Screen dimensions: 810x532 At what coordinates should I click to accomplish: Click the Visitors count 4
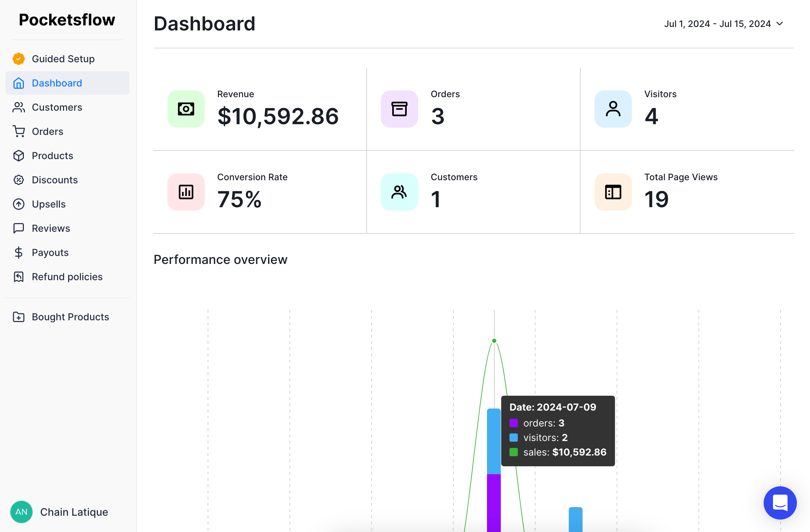coord(651,116)
